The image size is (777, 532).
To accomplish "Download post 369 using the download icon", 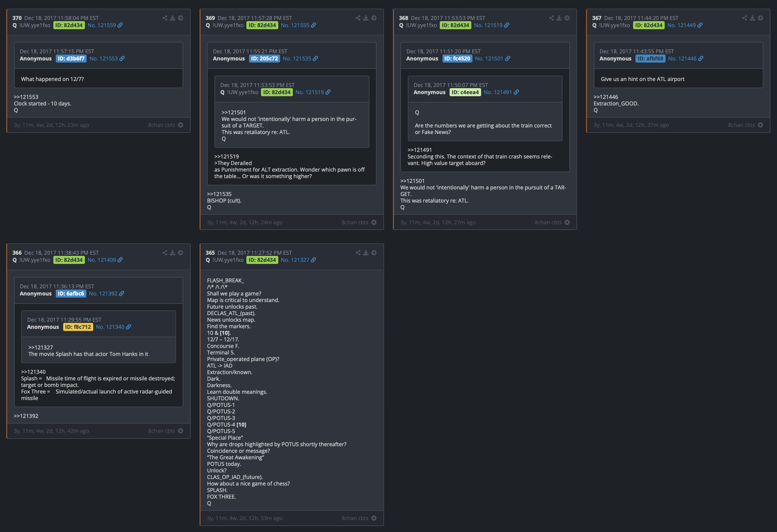I will pyautogui.click(x=366, y=18).
